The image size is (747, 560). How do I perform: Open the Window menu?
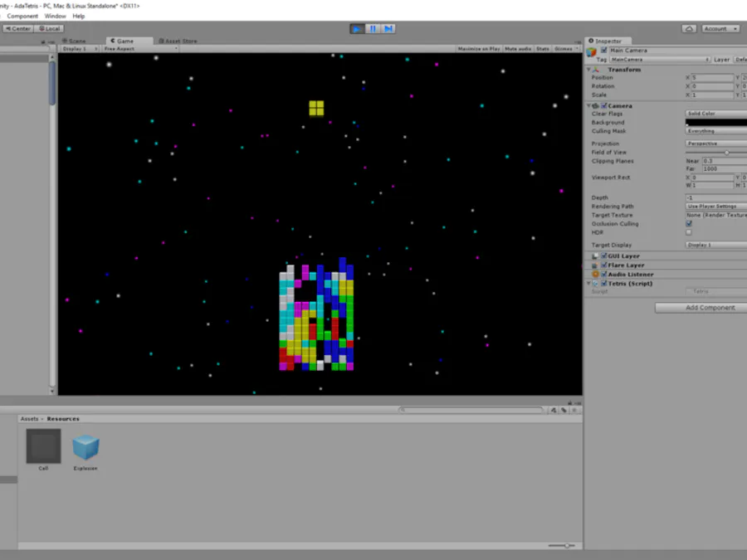coord(56,16)
